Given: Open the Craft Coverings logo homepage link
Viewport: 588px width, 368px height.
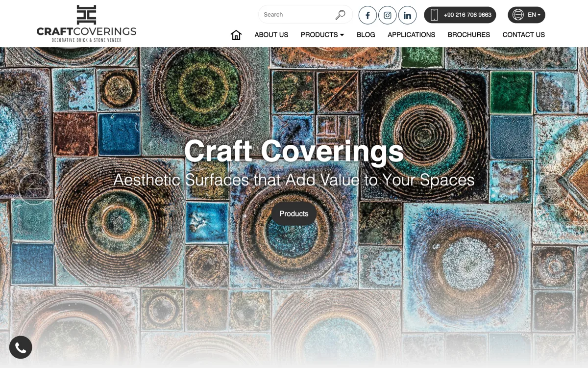Looking at the screenshot, I should click(86, 23).
